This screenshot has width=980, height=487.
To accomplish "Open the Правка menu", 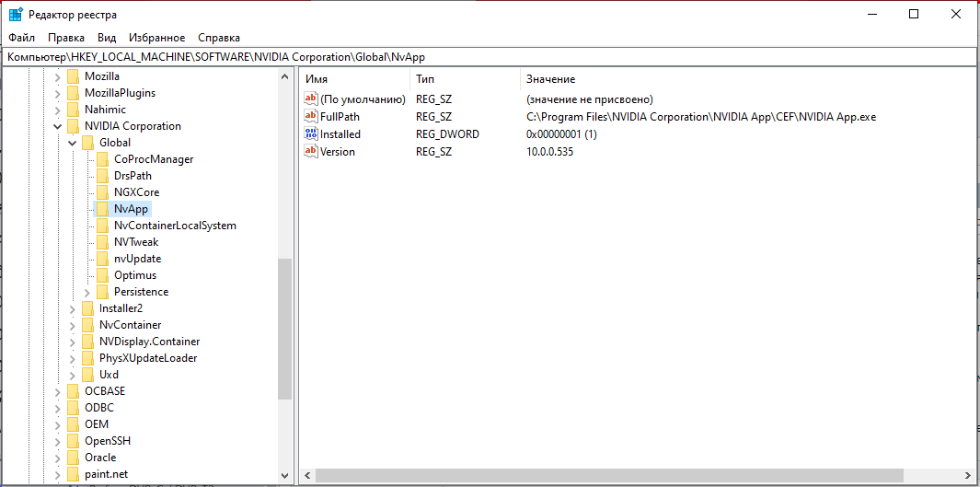I will (x=66, y=38).
